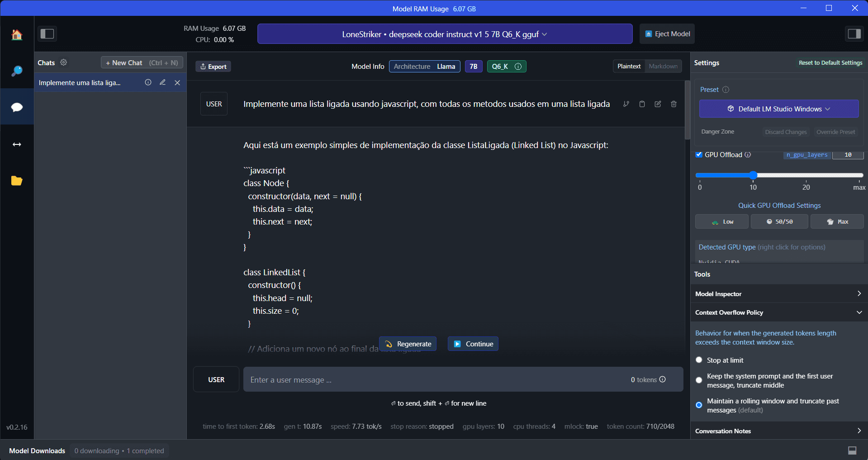Toggle the GPU Offload checkbox
The width and height of the screenshot is (868, 460).
point(699,155)
